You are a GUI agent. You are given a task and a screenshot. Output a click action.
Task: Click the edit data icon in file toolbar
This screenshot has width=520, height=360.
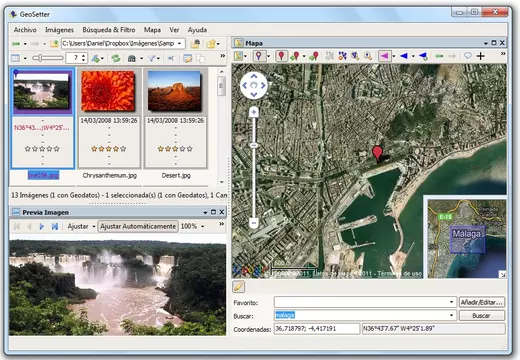coord(188,59)
